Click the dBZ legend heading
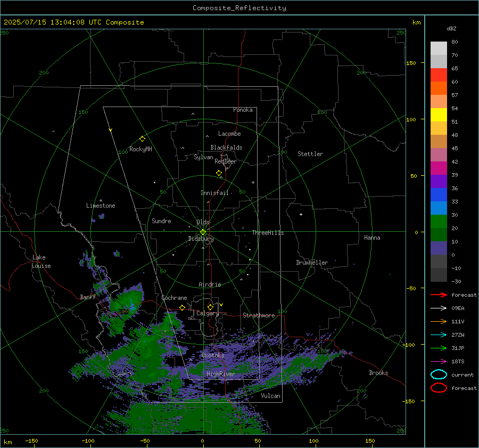The image size is (479, 448). point(451,28)
